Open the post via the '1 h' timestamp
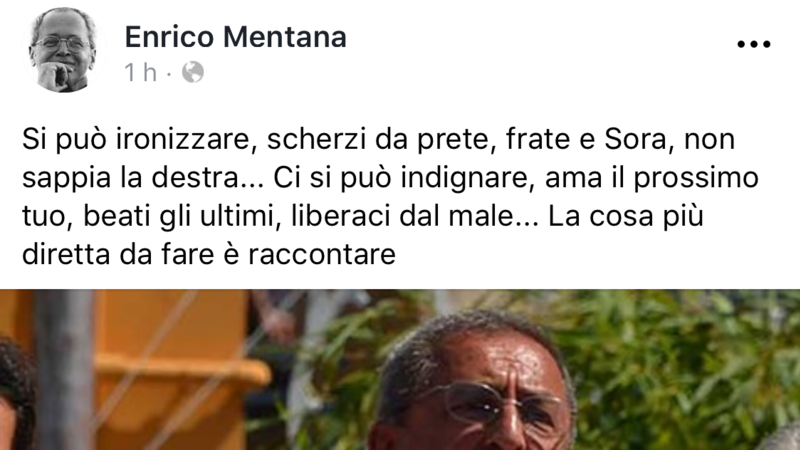The image size is (800, 450). 140,72
